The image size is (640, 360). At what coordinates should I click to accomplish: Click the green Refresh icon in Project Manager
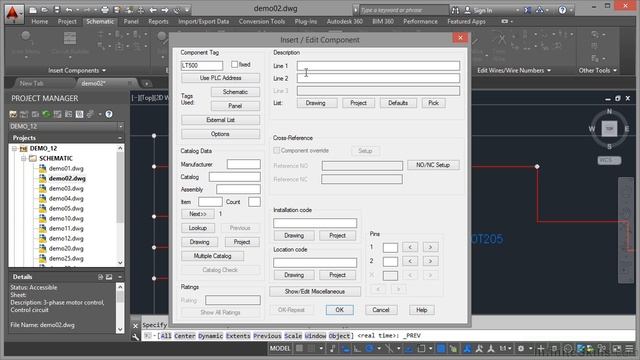[x=46, y=114]
